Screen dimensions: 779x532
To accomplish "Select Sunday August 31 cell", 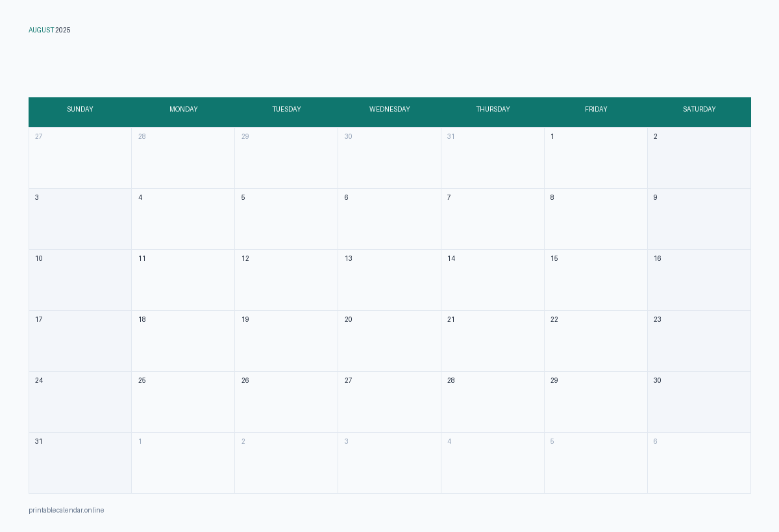I will 80,463.
